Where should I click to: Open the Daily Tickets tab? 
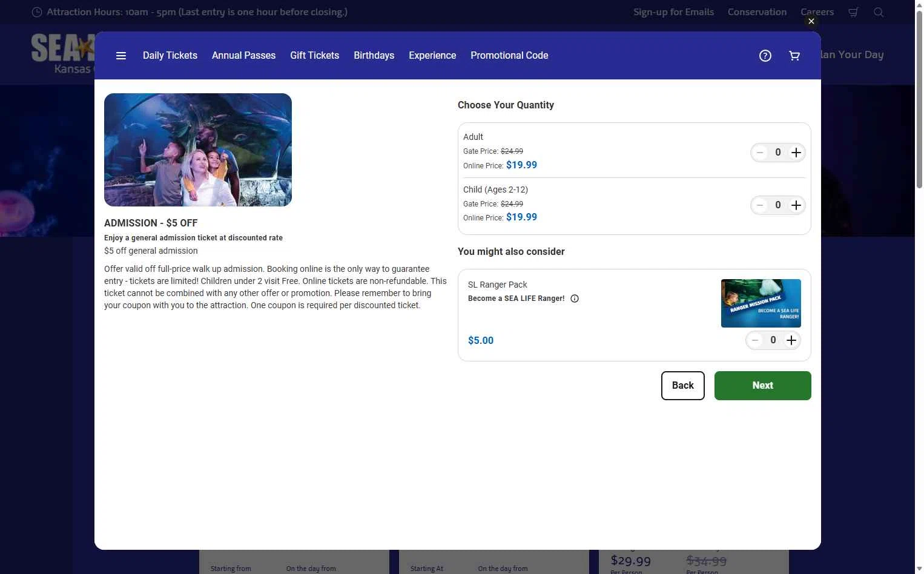[170, 55]
